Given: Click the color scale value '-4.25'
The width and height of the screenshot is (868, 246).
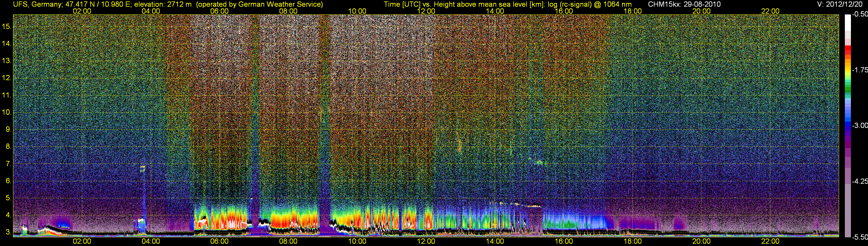Looking at the screenshot, I should 860,181.
